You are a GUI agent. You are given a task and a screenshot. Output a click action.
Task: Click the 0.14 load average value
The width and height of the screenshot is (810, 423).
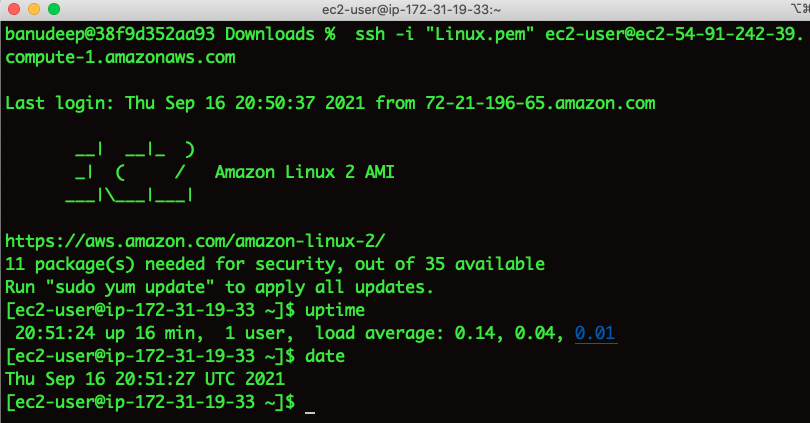(475, 333)
